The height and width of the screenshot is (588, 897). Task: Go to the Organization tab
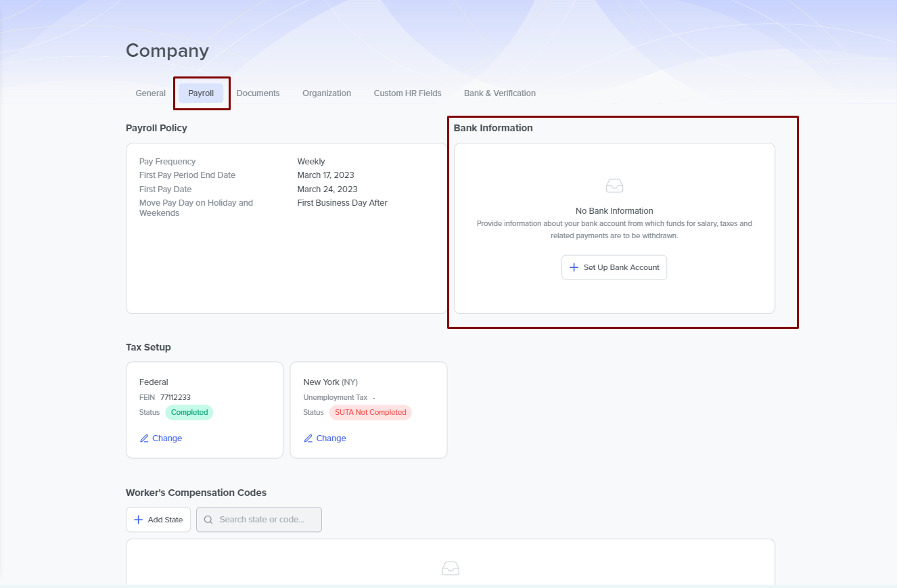click(327, 93)
